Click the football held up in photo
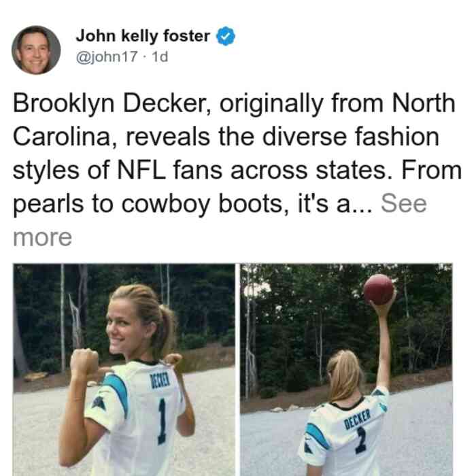 click(379, 289)
